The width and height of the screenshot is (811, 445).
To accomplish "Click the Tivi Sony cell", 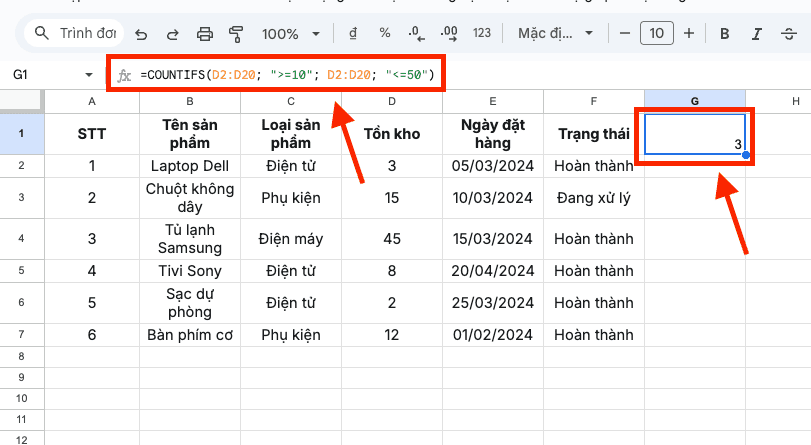I will [190, 271].
